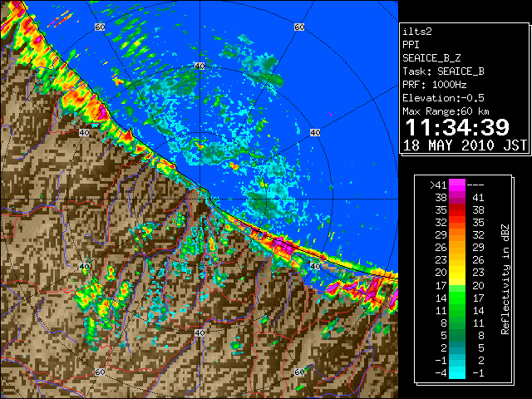
Task: Click the right-column '41' legend label
Action: coord(478,198)
